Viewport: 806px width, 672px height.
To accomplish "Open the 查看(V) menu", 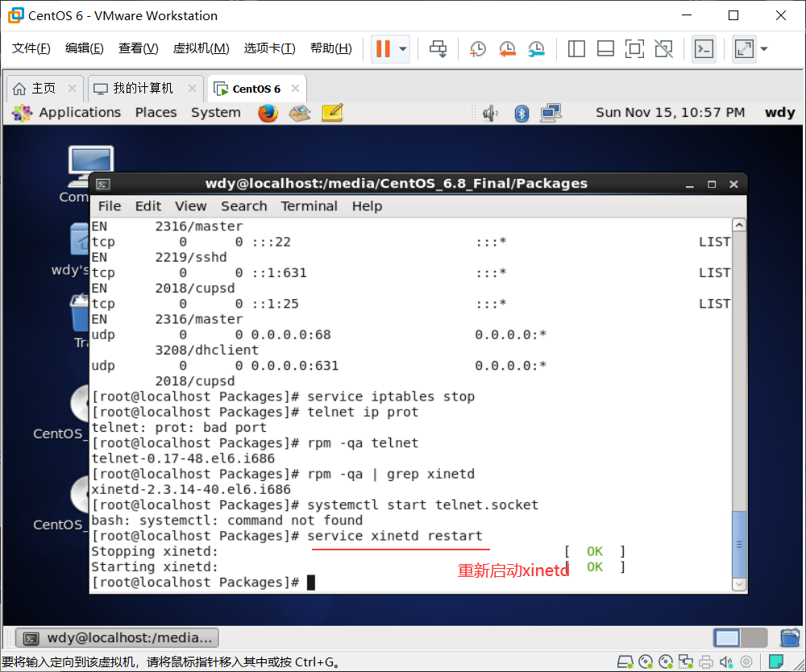I will coord(139,48).
